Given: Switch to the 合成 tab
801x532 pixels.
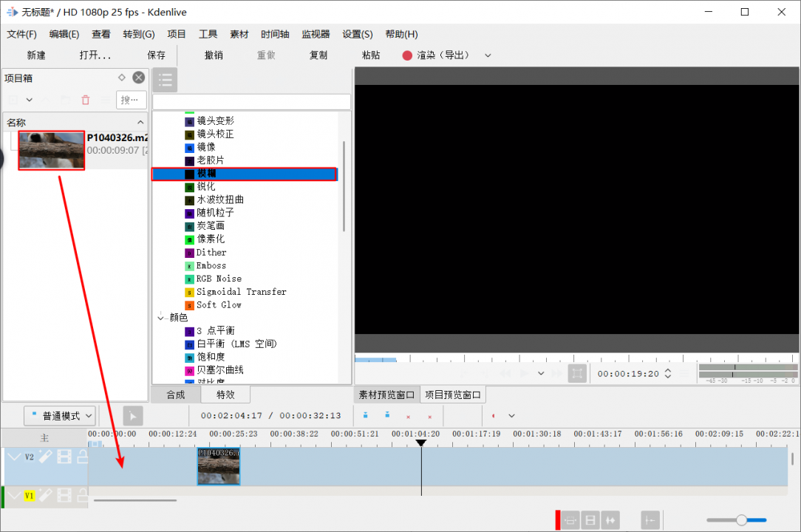Looking at the screenshot, I should tap(176, 395).
